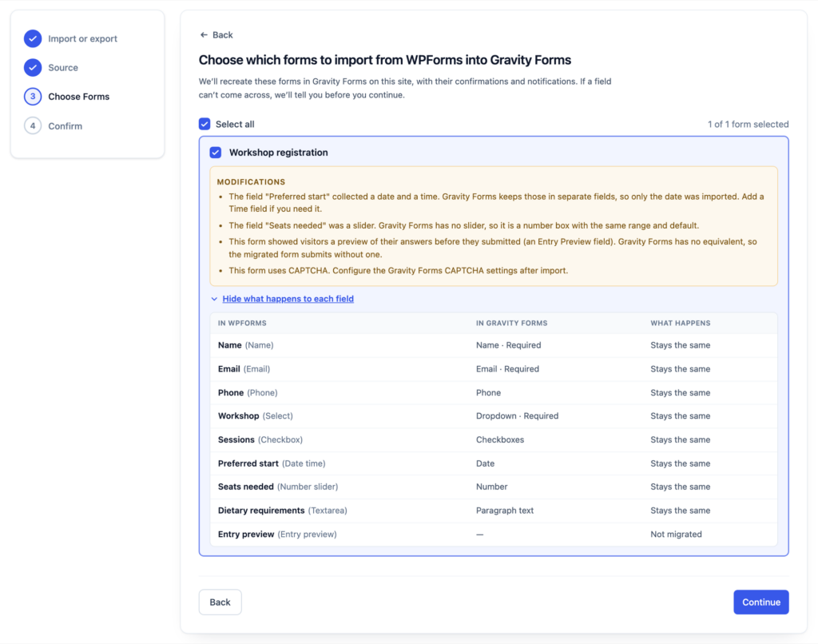
Task: Click the 'Number' Gravity Forms cell
Action: [x=491, y=487]
